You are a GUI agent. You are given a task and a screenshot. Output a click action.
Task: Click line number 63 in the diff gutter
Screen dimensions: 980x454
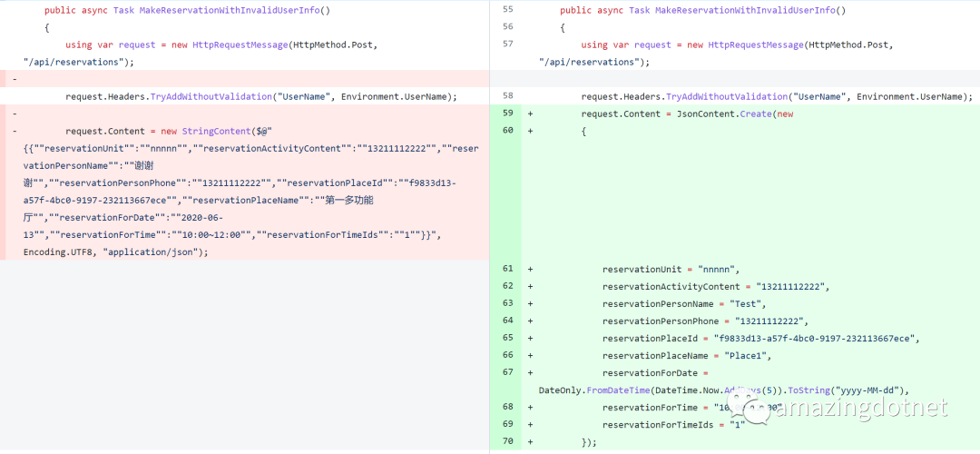[x=507, y=303]
